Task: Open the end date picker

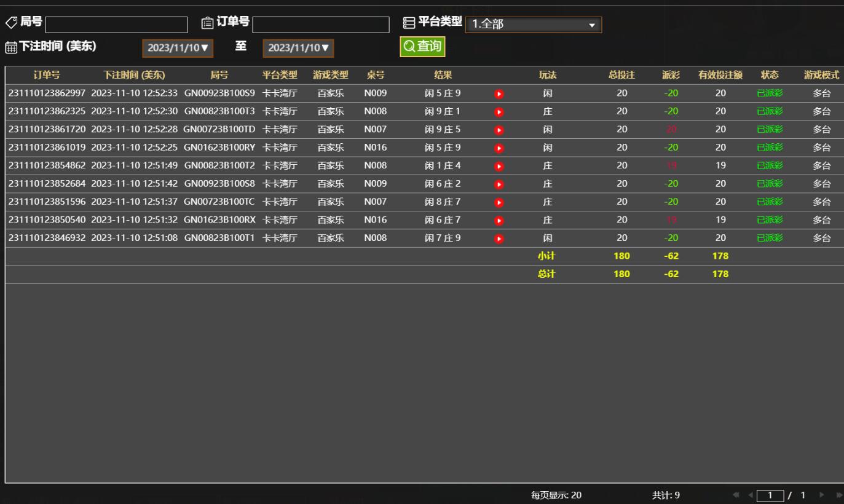Action: point(298,48)
